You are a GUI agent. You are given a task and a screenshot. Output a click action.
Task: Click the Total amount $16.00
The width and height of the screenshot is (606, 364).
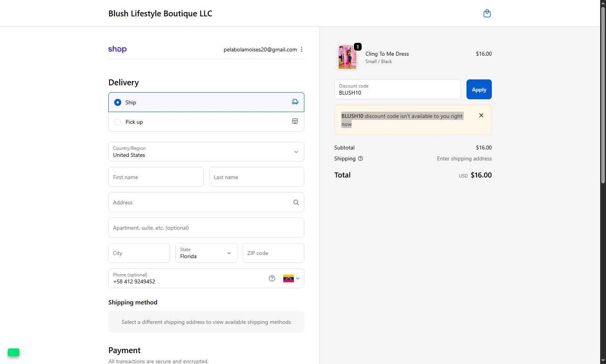481,175
